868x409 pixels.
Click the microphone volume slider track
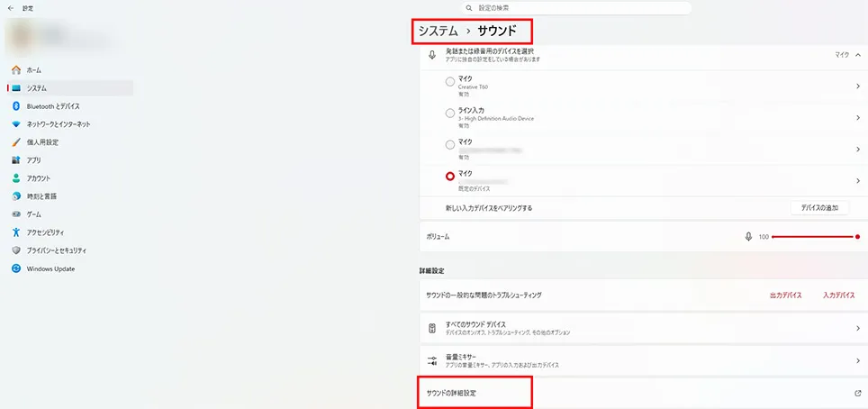(x=813, y=237)
